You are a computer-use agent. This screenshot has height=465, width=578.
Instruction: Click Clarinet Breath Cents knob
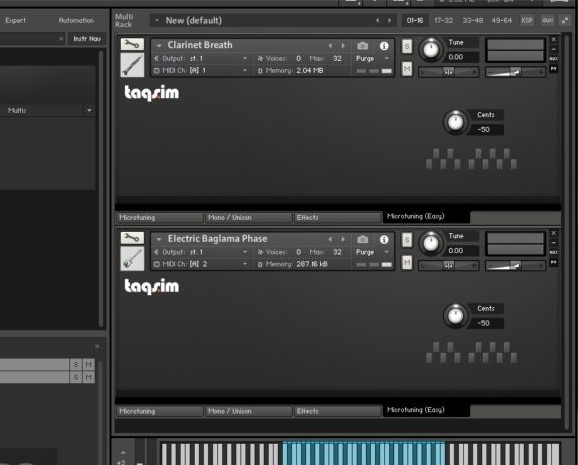click(455, 122)
